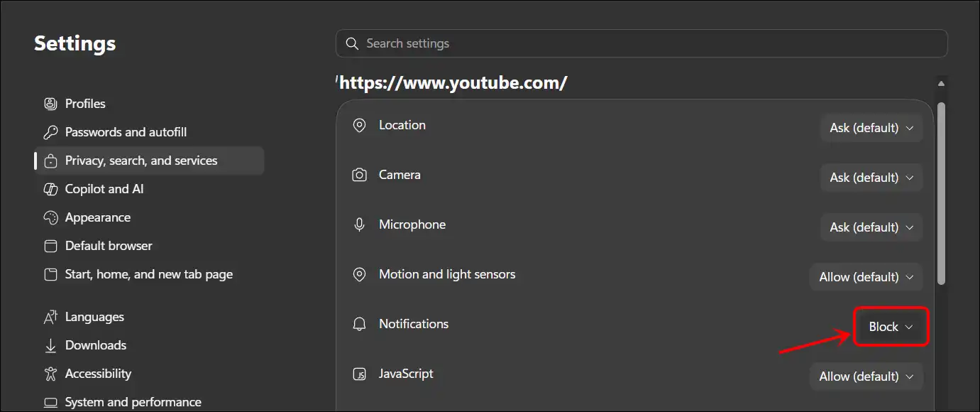This screenshot has width=980, height=412.
Task: Click the Notifications label text
Action: 414,324
